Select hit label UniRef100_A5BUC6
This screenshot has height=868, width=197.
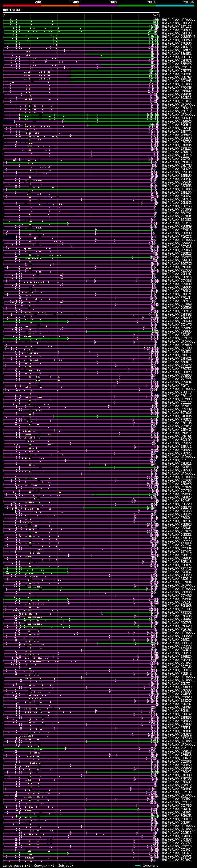click(177, 162)
